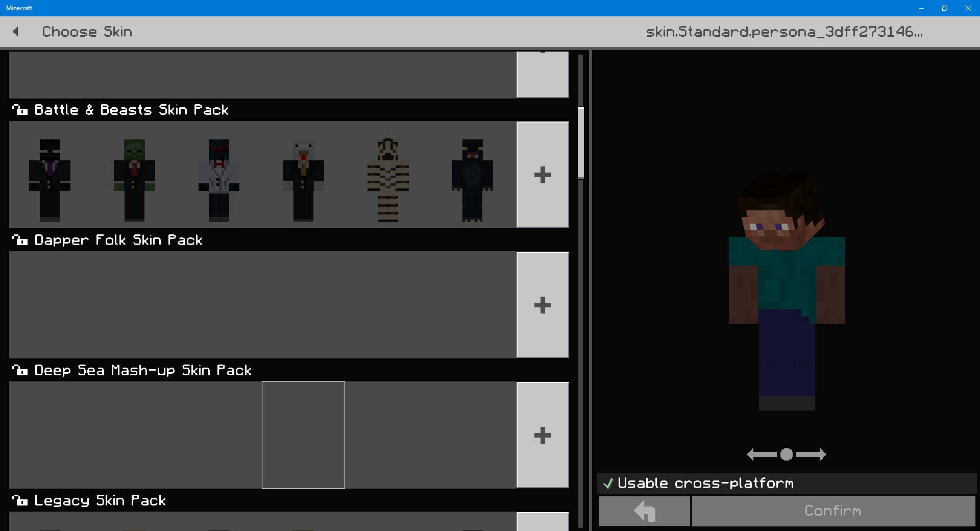
Task: Click the Usable cross-platform label
Action: [705, 483]
